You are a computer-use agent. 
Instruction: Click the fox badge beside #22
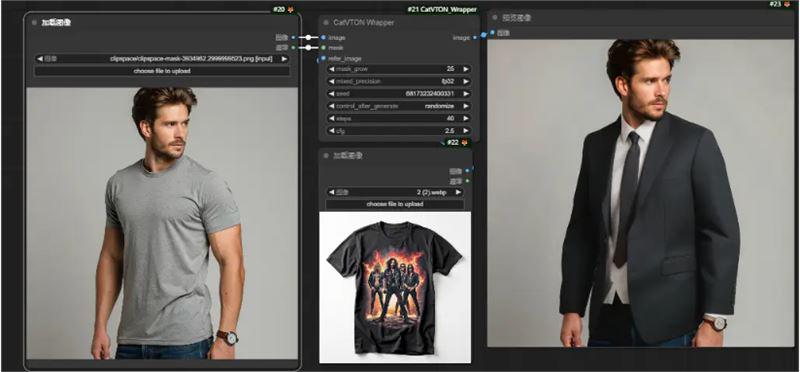click(x=464, y=143)
